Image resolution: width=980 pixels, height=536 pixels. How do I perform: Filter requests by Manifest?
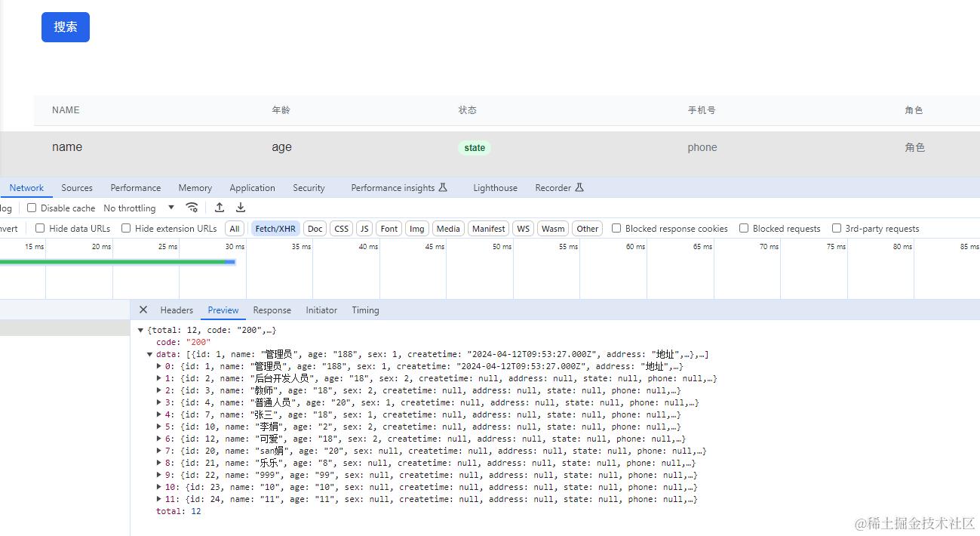tap(489, 229)
